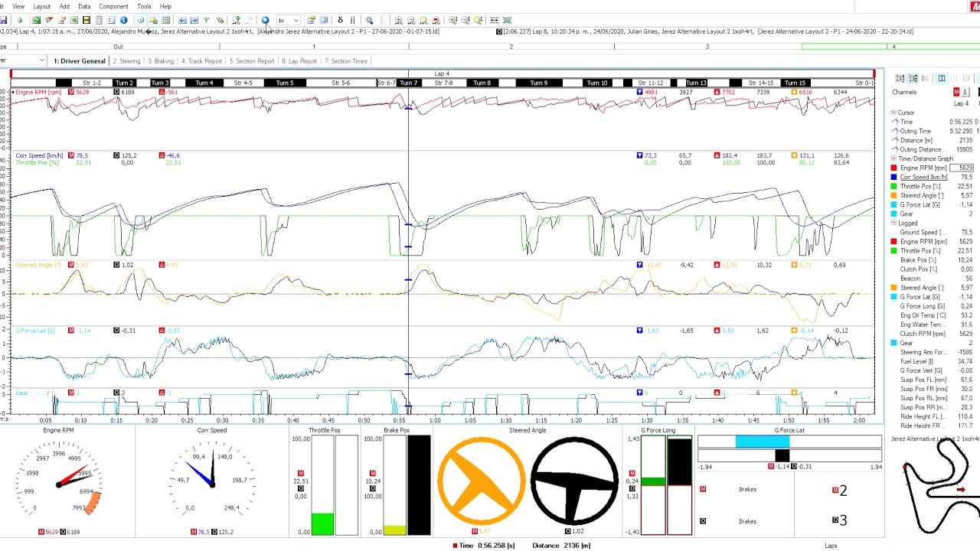980x551 pixels.
Task: Click the pause bars icon in toolbar
Action: 352,20
